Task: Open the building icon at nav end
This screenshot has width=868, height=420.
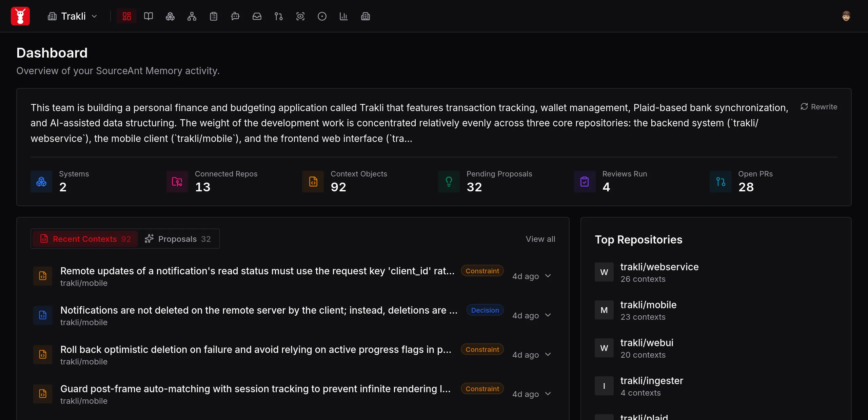Action: click(x=366, y=16)
